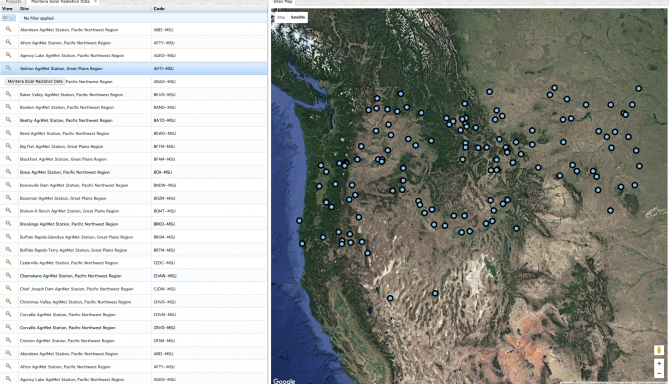This screenshot has height=384, width=669.
Task: Select 'Blackfoot AgriMet Station, Great Plains Region' row
Action: [134, 159]
